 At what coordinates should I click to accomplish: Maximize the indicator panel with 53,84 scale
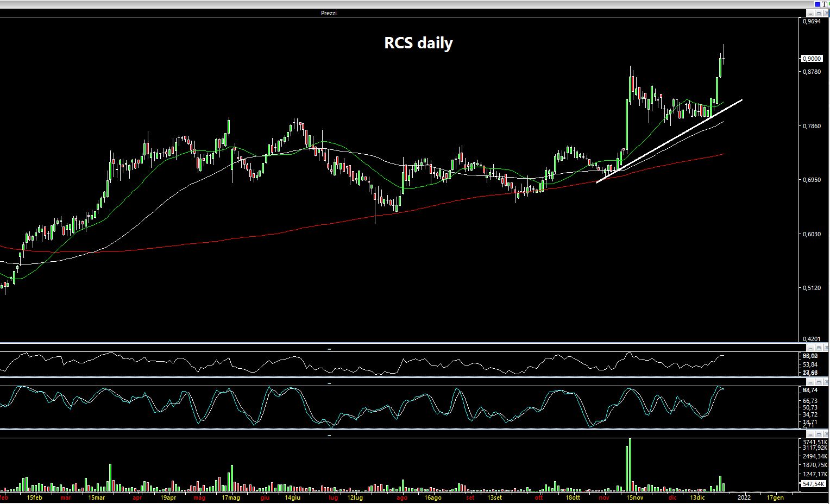coord(818,347)
